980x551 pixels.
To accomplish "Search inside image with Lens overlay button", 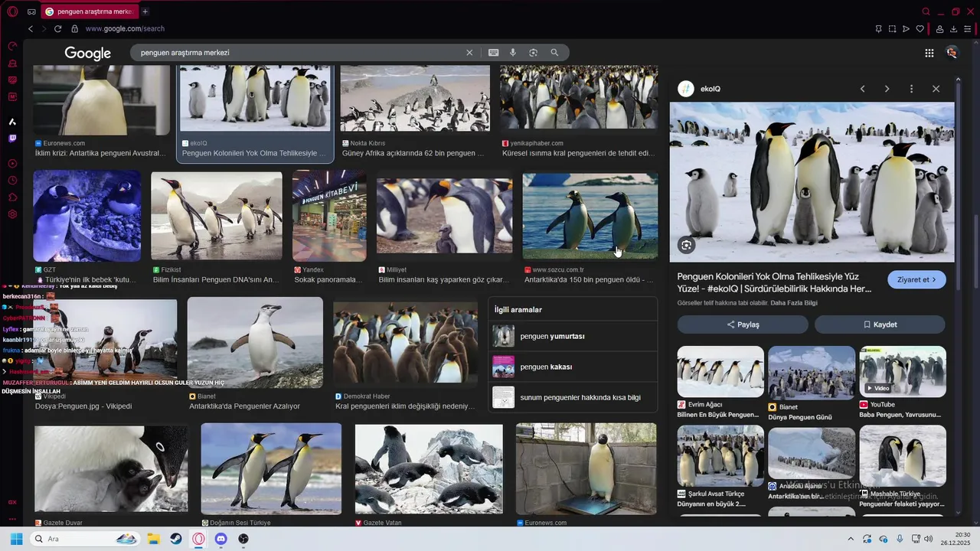I will [x=686, y=245].
